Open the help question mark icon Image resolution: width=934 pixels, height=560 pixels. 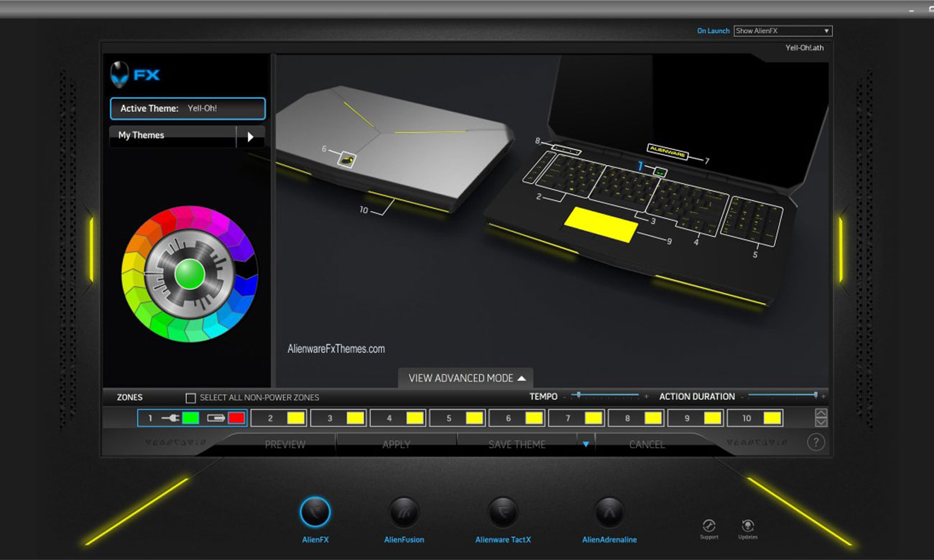pos(816,442)
